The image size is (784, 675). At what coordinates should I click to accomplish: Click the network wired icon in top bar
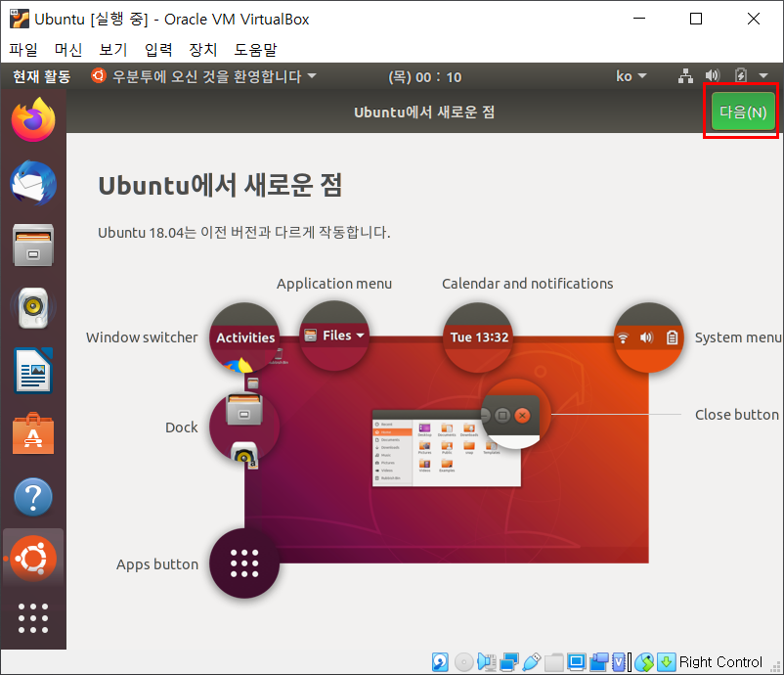(685, 76)
